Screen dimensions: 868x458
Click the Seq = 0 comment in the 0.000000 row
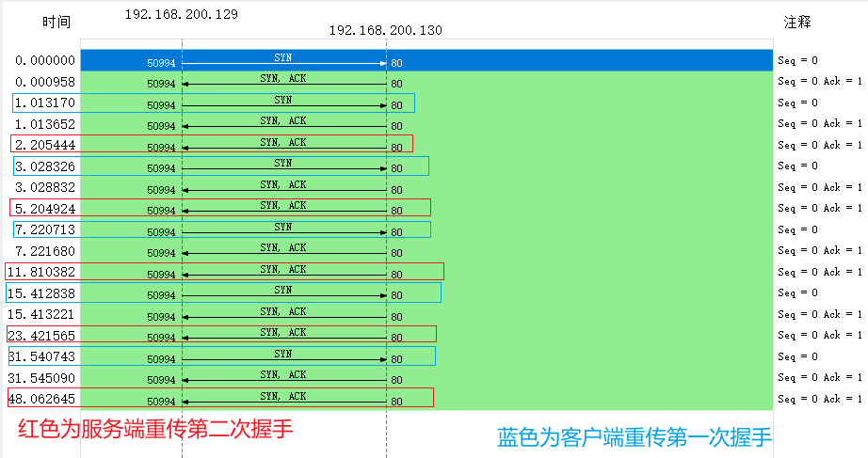click(797, 60)
